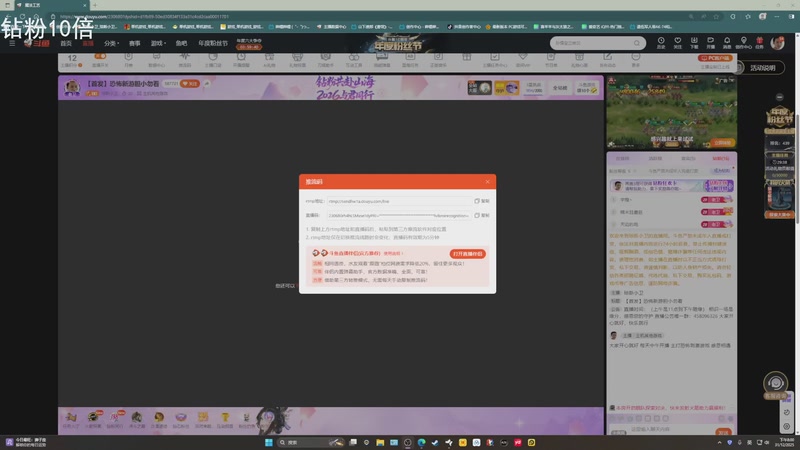Image resolution: width=800 pixels, height=450 pixels.
Task: Click the orange PC客户端 button on the toolbar
Action: pos(715,58)
